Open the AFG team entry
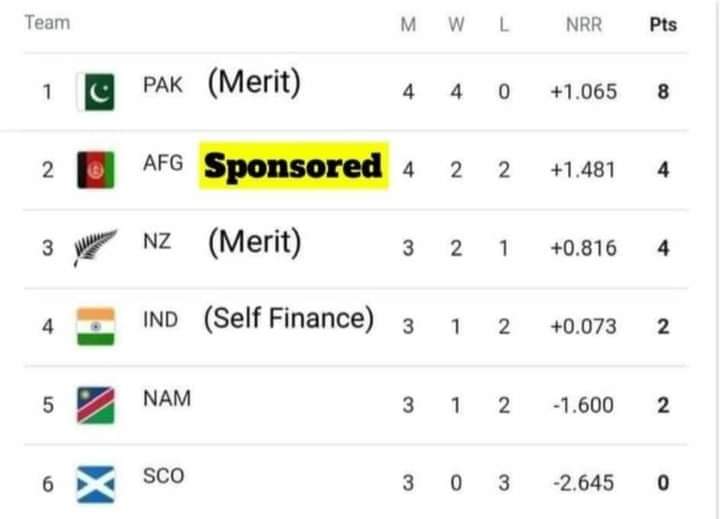This screenshot has width=720, height=519. coord(163,163)
